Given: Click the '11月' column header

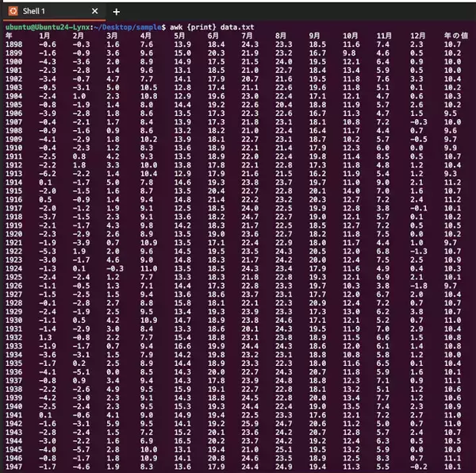Looking at the screenshot, I should pyautogui.click(x=384, y=36).
